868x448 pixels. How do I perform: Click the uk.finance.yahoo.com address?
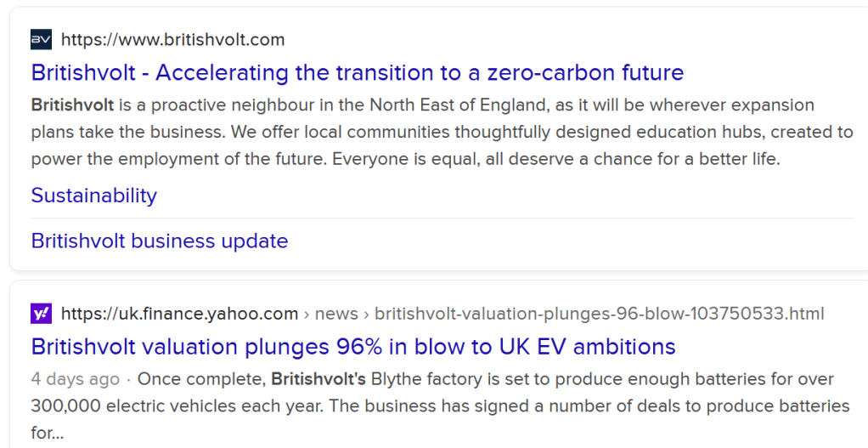180,314
